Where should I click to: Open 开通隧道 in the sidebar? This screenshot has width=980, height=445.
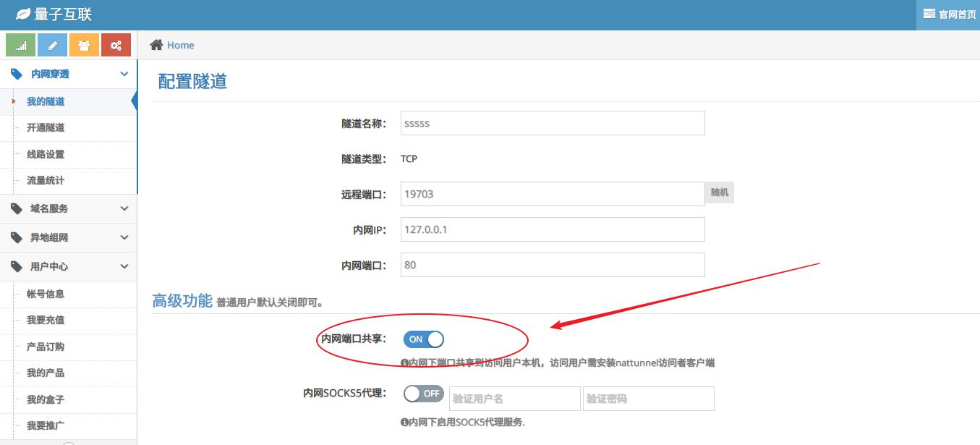click(46, 127)
